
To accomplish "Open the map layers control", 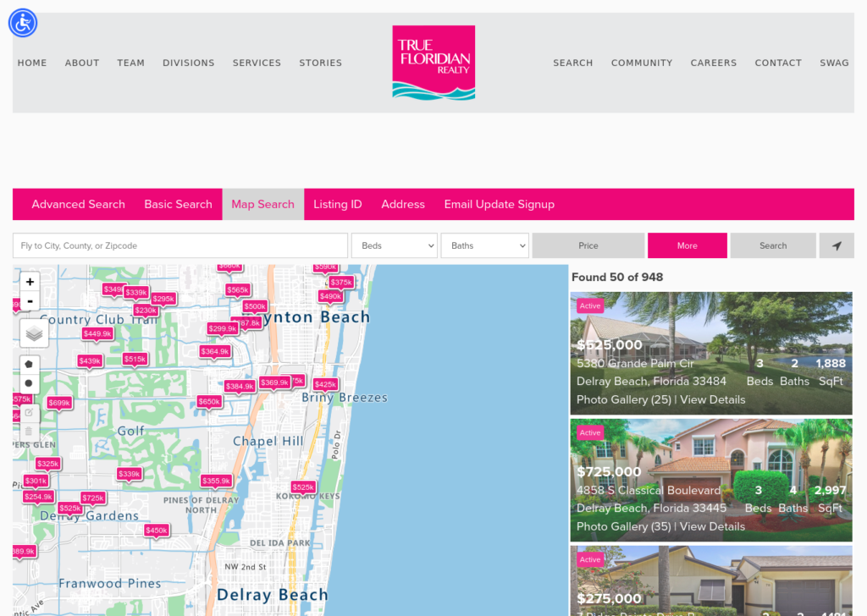I will coord(34,333).
